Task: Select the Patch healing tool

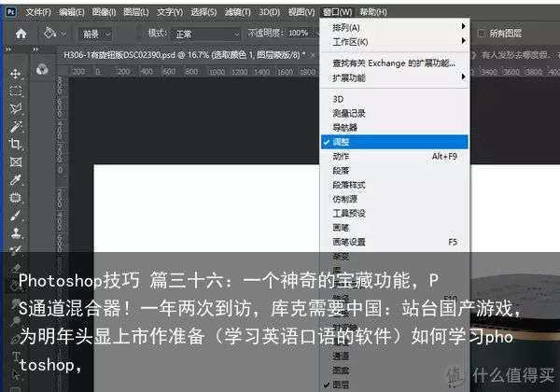Action: pyautogui.click(x=15, y=198)
